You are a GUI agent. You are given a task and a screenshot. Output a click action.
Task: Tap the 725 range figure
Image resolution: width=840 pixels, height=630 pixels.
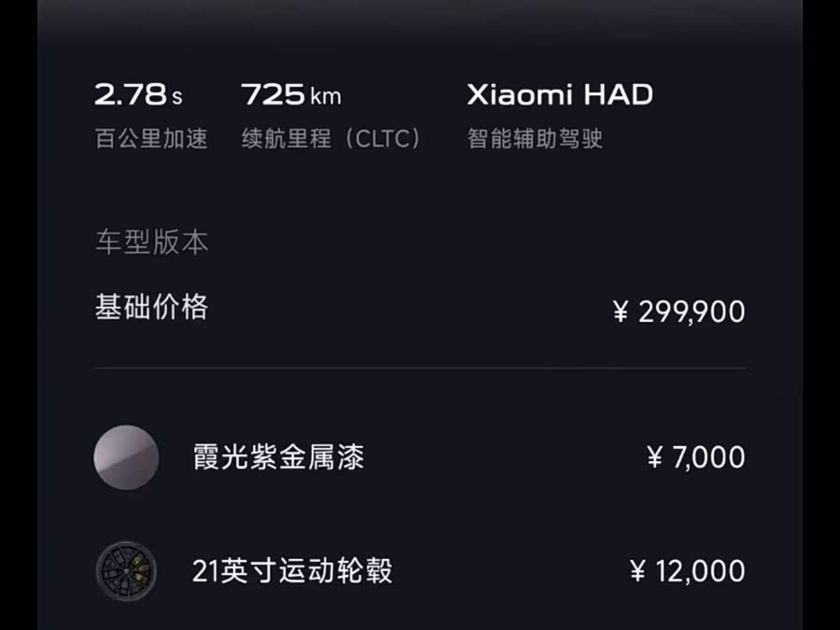[273, 94]
